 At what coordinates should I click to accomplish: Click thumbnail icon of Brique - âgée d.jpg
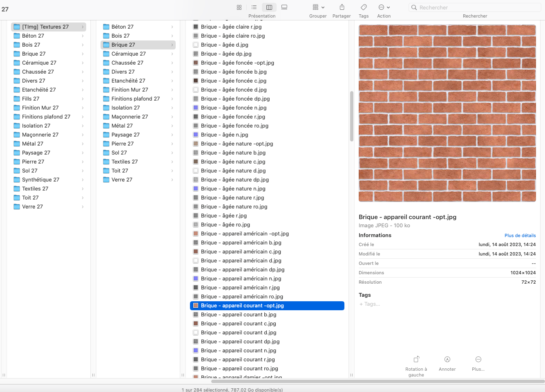(x=196, y=45)
